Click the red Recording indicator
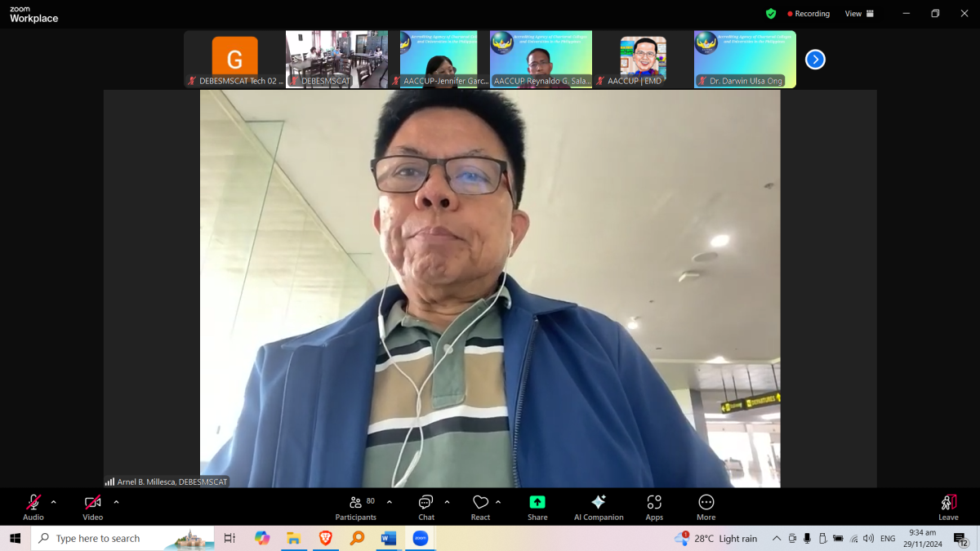Screen dimensions: 980x551 click(808, 14)
